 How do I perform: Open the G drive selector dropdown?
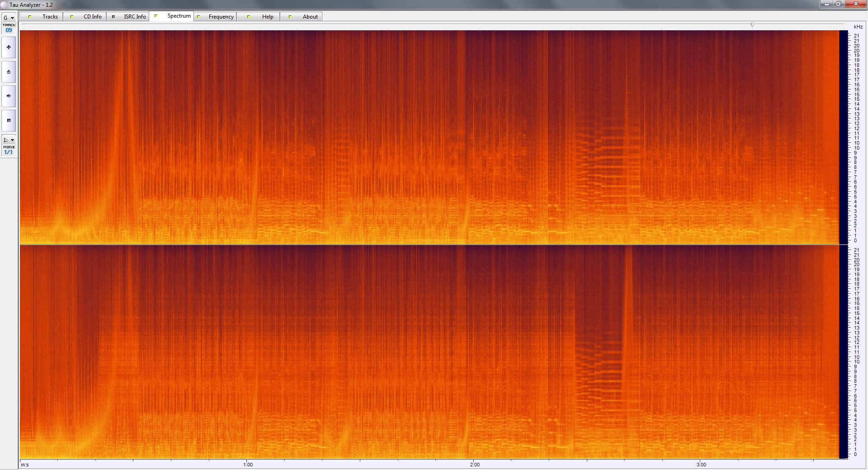(x=9, y=18)
